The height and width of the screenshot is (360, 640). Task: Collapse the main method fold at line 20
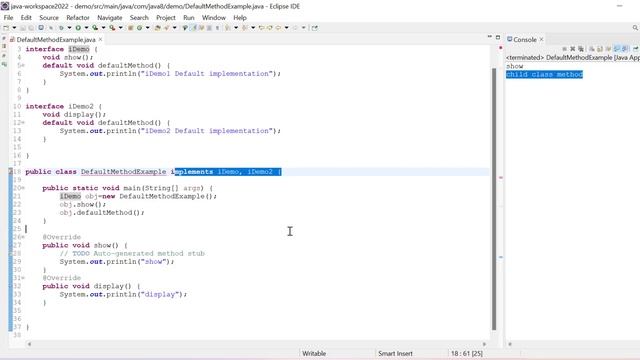point(23,188)
